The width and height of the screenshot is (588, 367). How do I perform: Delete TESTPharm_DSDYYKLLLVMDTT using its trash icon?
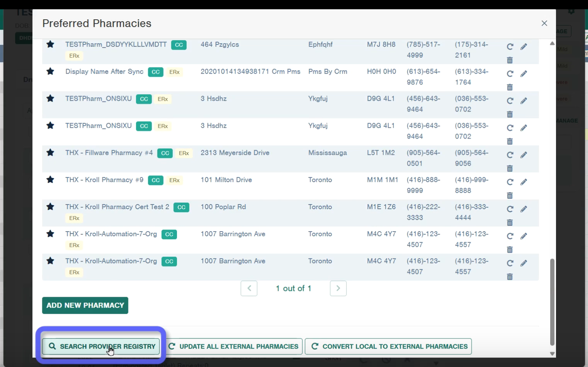point(510,60)
